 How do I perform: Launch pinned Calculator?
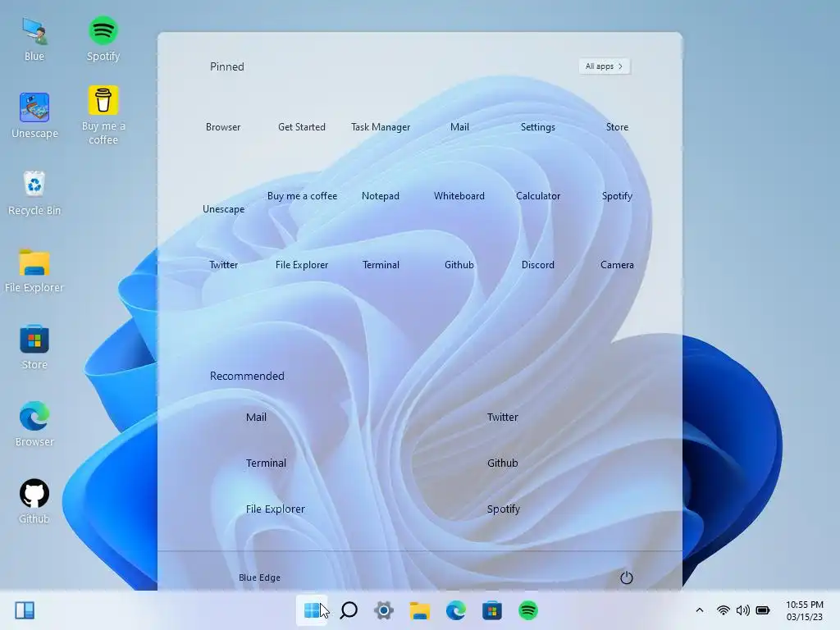click(x=538, y=196)
